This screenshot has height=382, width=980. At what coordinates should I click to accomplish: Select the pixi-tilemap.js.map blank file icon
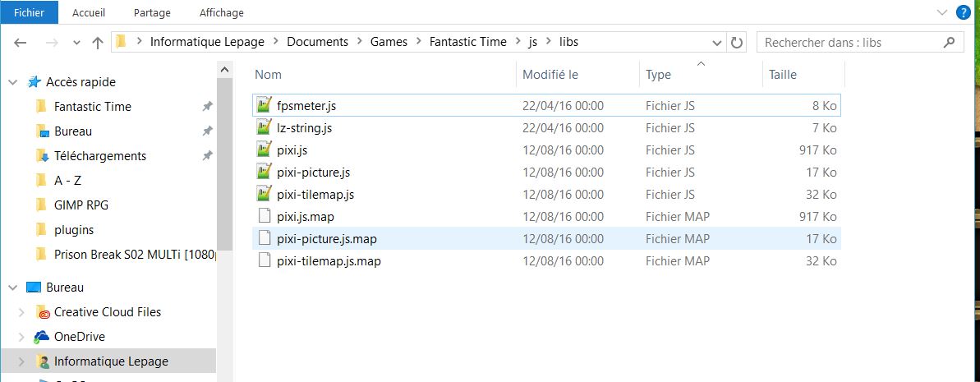(x=265, y=260)
